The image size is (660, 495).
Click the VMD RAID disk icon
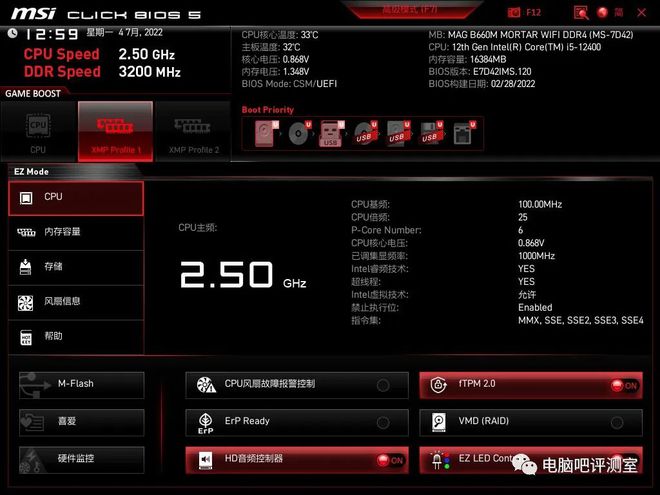(439, 422)
